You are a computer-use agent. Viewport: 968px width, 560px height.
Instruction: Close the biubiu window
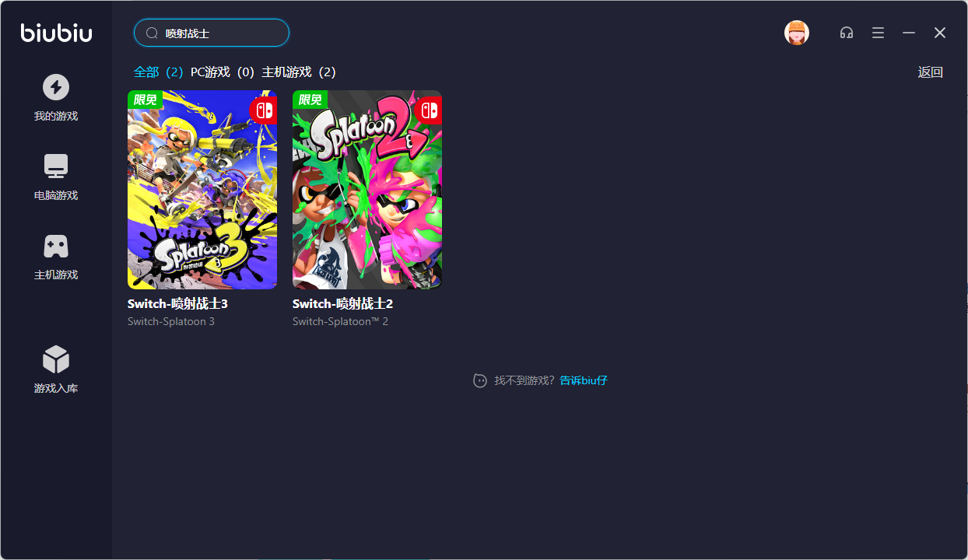pyautogui.click(x=940, y=33)
